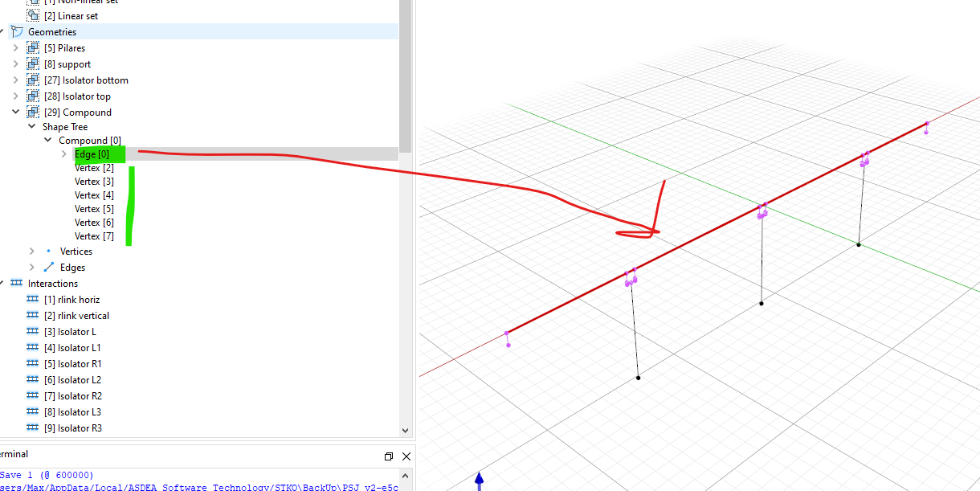
Task: Select [28] Isolator top geometry
Action: pos(77,96)
